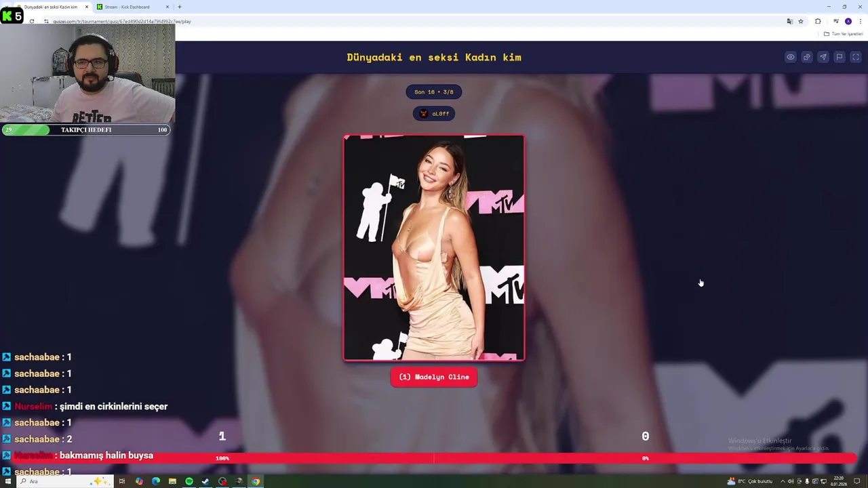Reload the page with the refresh icon
This screenshot has height=488, width=868.
pyautogui.click(x=32, y=21)
